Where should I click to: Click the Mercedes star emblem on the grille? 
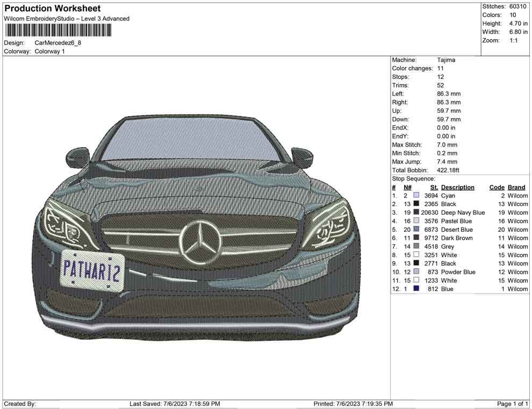point(200,242)
